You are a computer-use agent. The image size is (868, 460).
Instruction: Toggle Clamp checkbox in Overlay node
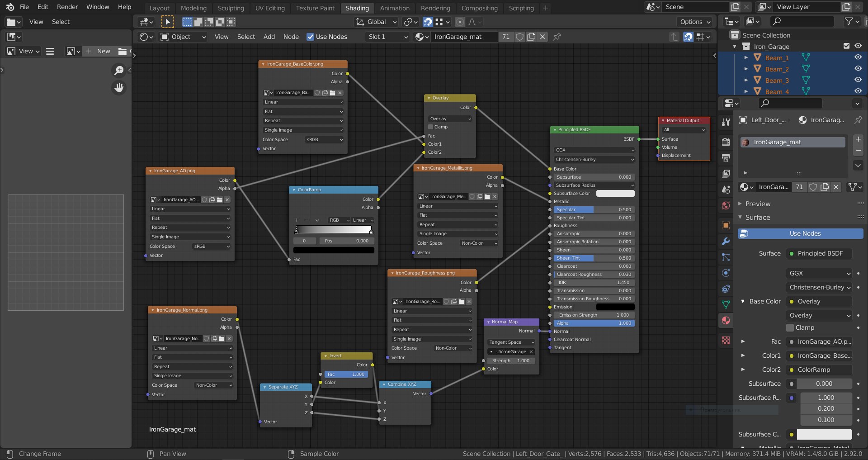pyautogui.click(x=431, y=127)
